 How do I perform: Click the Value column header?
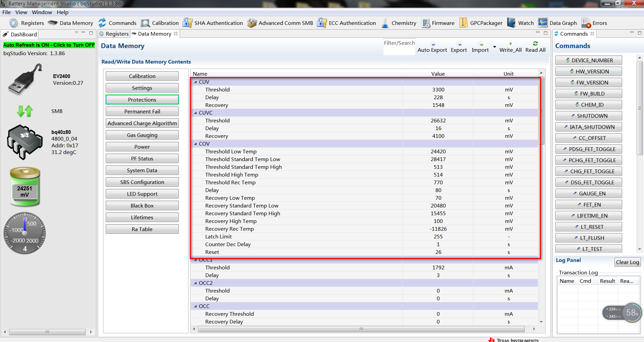pyautogui.click(x=438, y=74)
